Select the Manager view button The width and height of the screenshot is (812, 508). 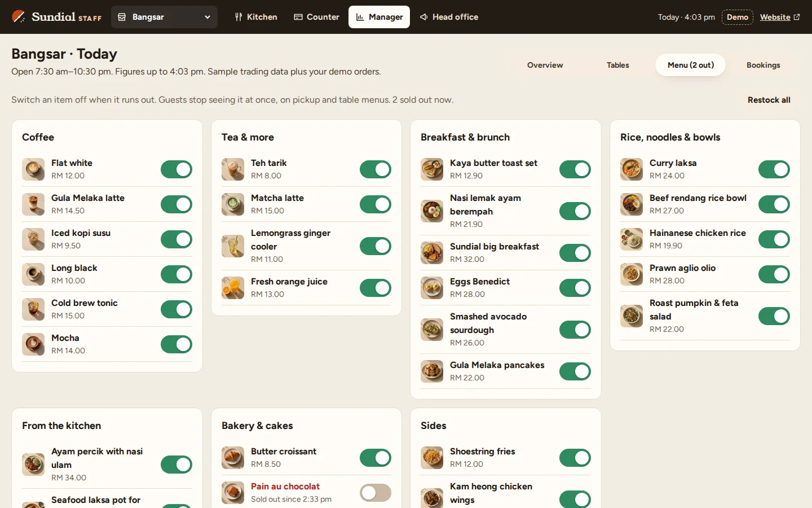[379, 17]
